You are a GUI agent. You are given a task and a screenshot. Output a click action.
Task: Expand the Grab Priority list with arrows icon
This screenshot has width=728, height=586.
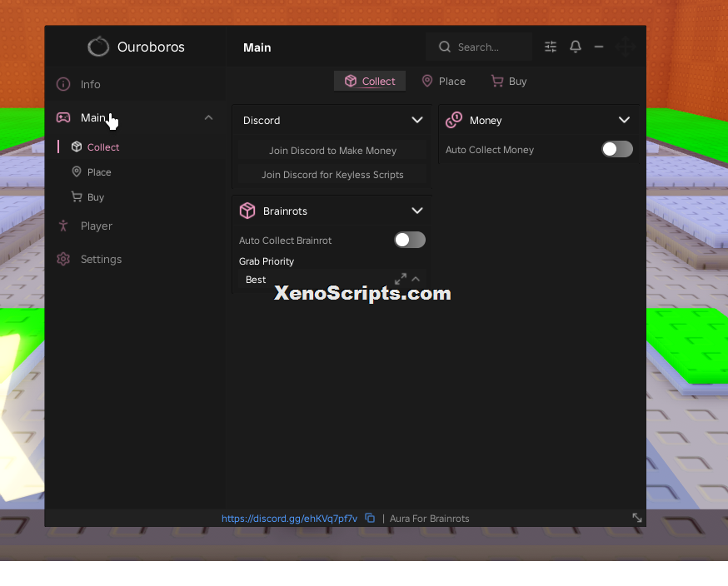[x=400, y=279]
